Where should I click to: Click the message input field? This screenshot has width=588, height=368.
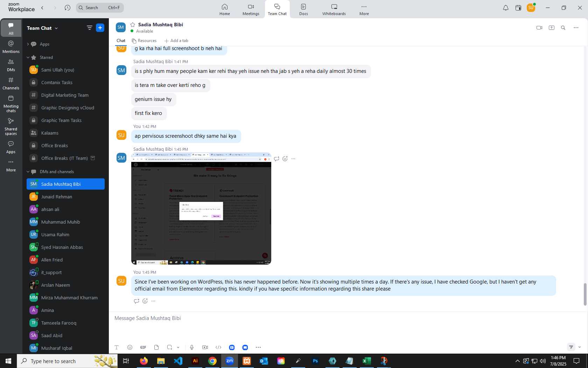coord(348,318)
